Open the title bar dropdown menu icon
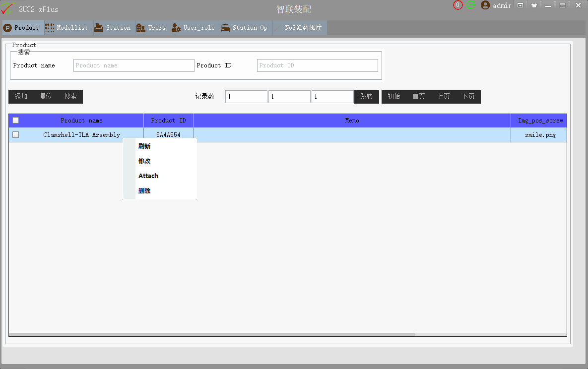Viewport: 588px width, 369px height. point(520,5)
